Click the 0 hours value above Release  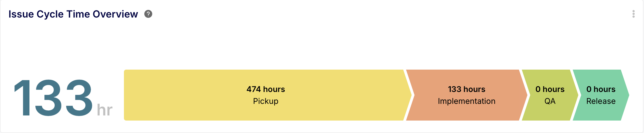[x=601, y=89]
